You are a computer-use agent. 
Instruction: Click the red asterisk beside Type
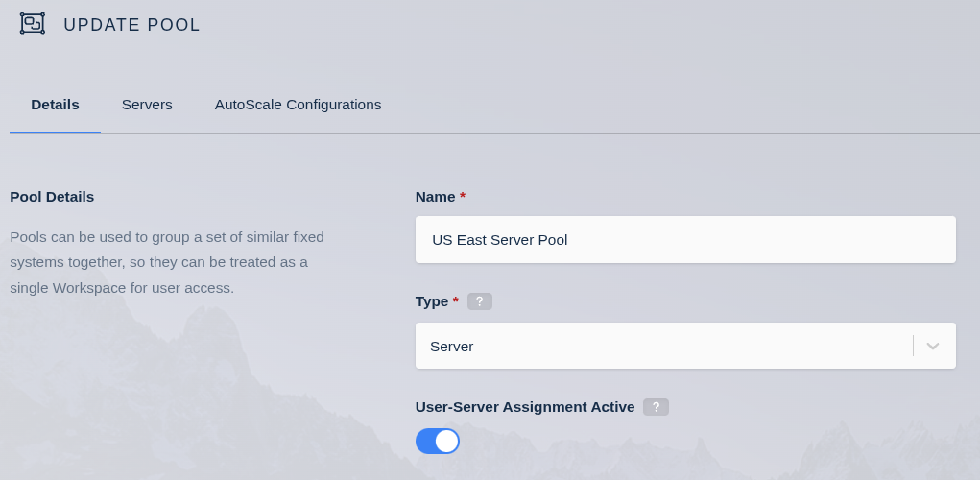click(456, 300)
